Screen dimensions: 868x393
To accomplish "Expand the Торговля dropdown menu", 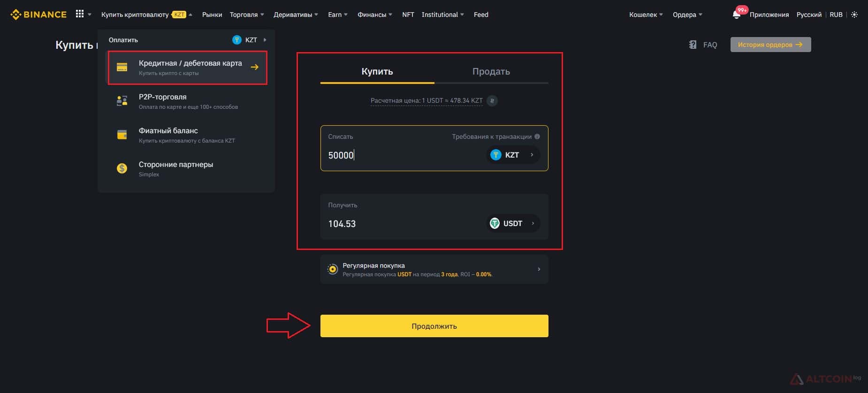I will click(247, 15).
